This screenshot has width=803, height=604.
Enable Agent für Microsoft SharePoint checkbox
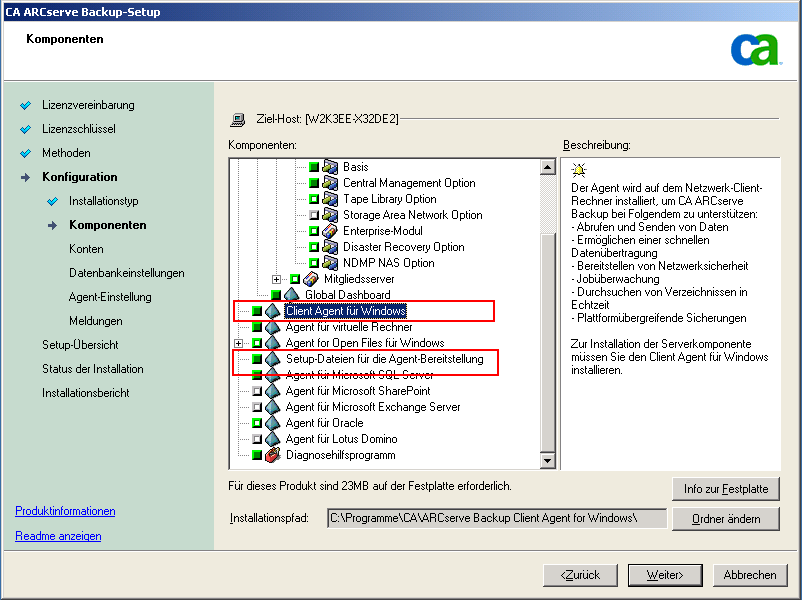point(257,391)
